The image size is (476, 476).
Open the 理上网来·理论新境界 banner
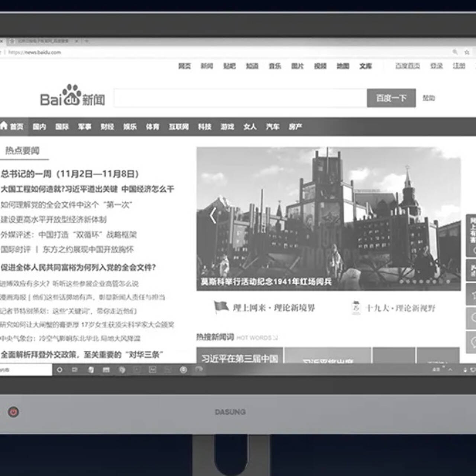(x=265, y=308)
